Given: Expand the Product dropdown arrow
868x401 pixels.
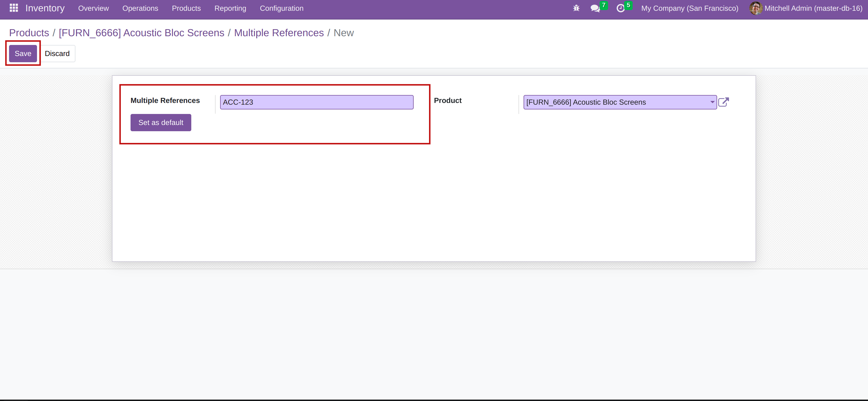Looking at the screenshot, I should point(712,102).
